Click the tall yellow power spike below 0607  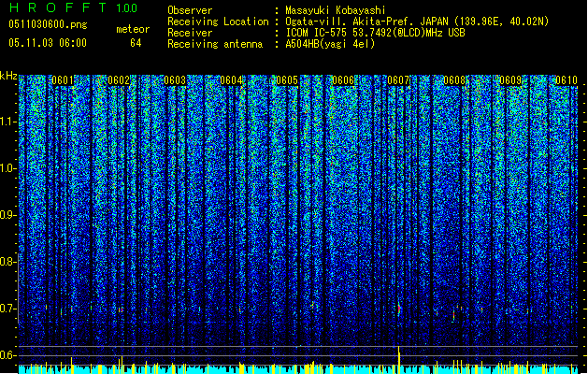(x=398, y=360)
